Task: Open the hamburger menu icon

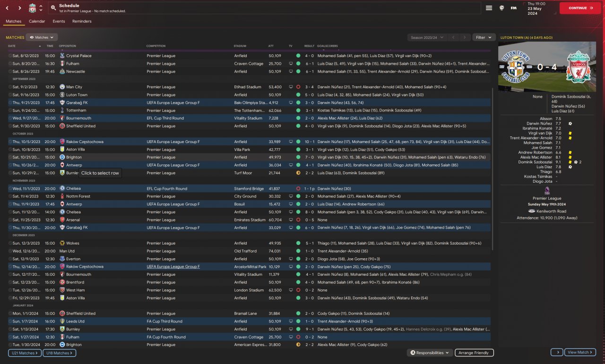Action: (x=489, y=8)
